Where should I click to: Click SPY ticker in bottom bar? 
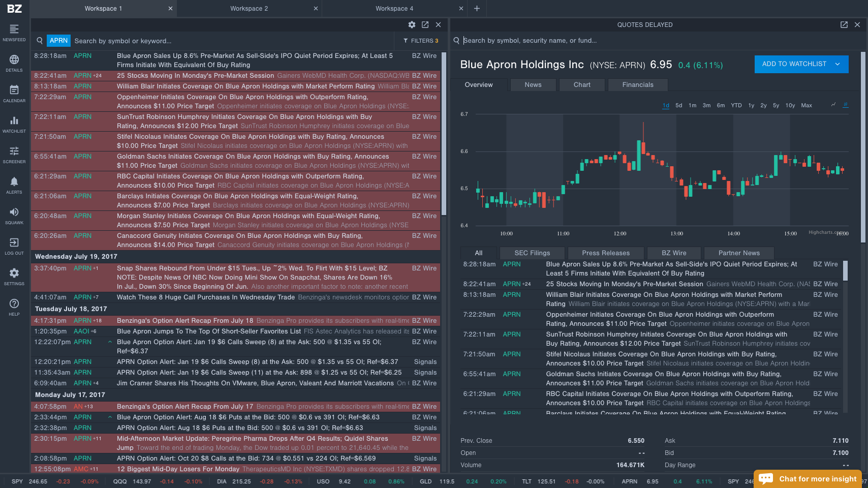tap(17, 481)
